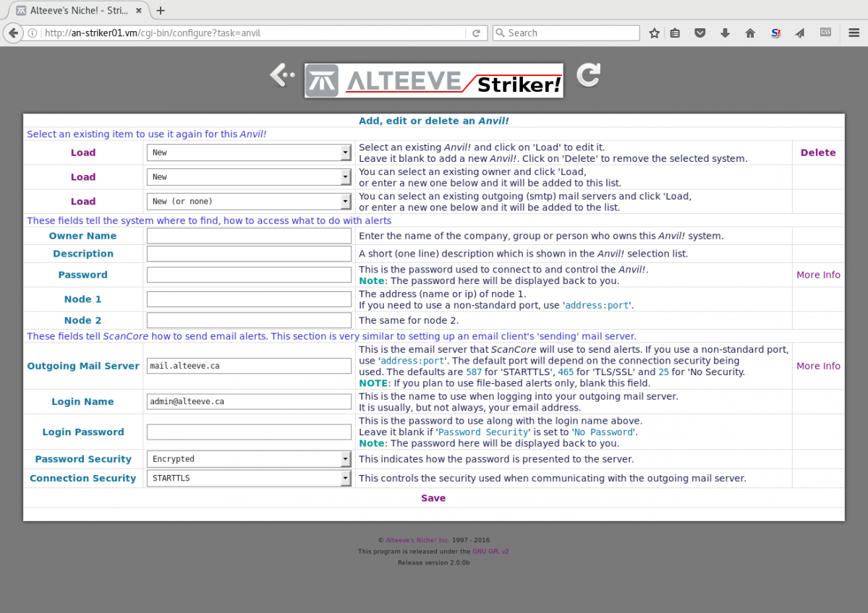This screenshot has height=613, width=868.
Task: Bookmark this page with the star icon
Action: pyautogui.click(x=654, y=33)
